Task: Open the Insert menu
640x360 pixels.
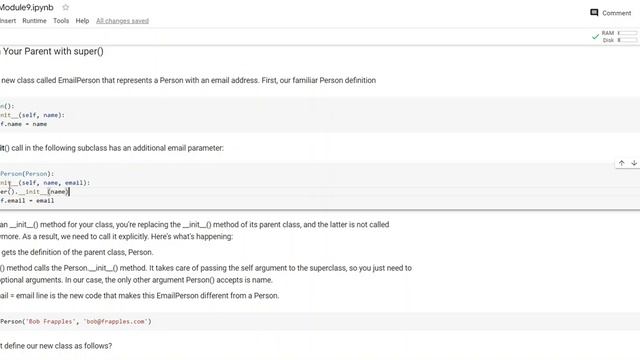Action: (x=8, y=21)
